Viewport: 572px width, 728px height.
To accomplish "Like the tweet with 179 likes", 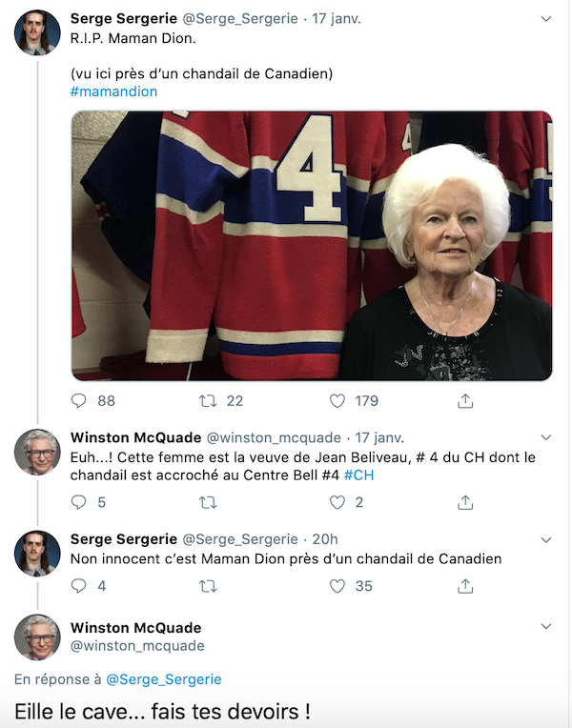I will (x=337, y=400).
